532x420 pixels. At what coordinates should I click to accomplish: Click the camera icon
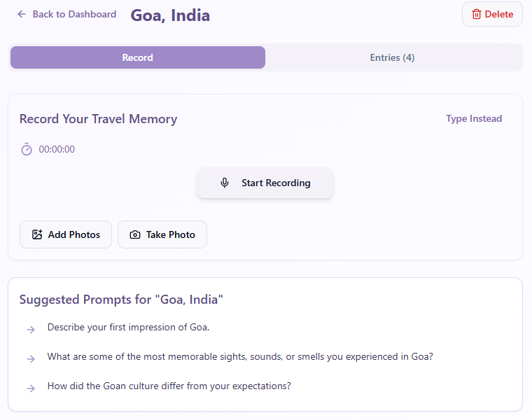pyautogui.click(x=135, y=234)
